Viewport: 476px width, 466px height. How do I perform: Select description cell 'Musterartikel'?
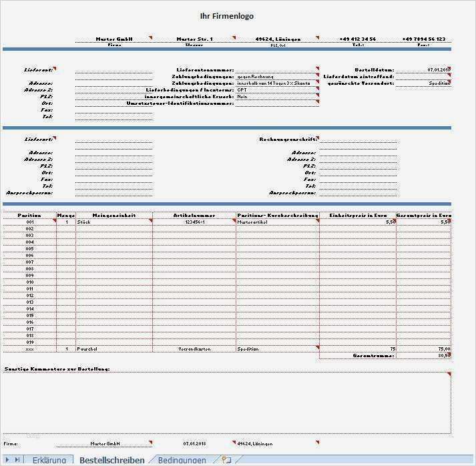(278, 222)
